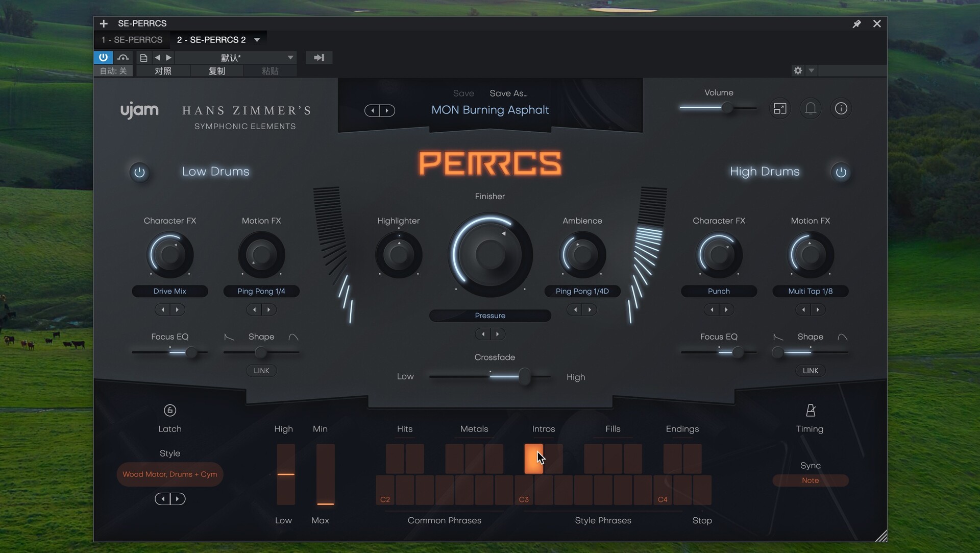Click the Low Drums rounded shape icon

click(293, 337)
